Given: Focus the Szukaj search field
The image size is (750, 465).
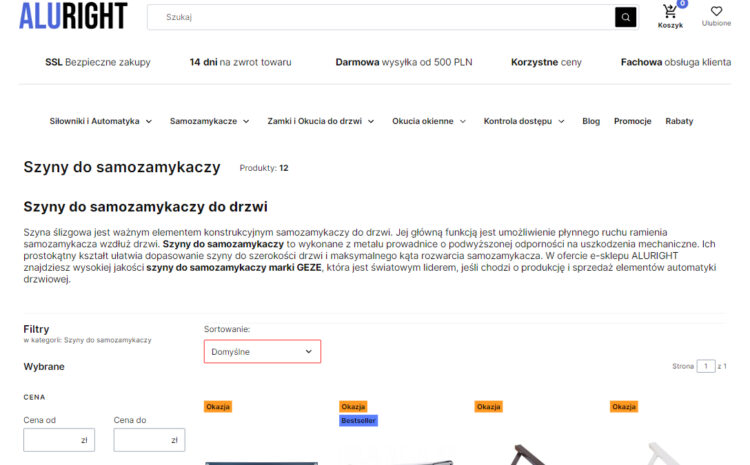Looking at the screenshot, I should (x=381, y=17).
